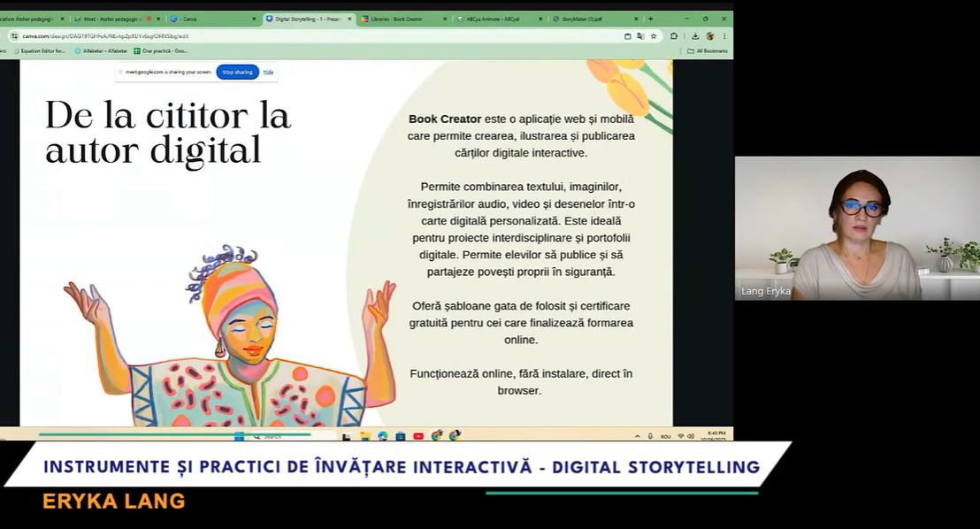Close the Meet - Atelier pedagogic tab
Viewport: 980px width, 529px height.
coord(158,19)
